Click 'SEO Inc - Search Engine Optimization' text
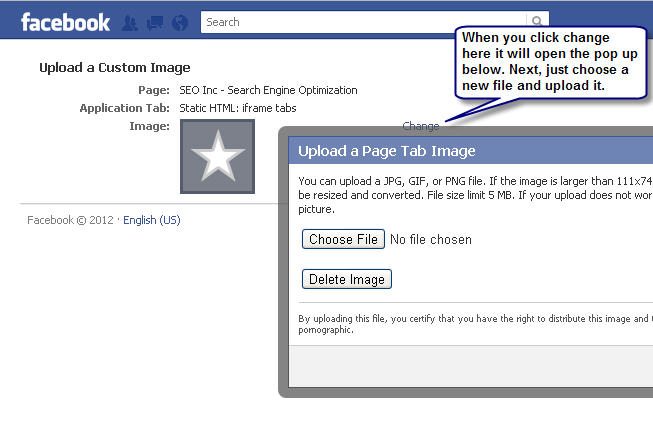The height and width of the screenshot is (435, 653). coord(268,90)
